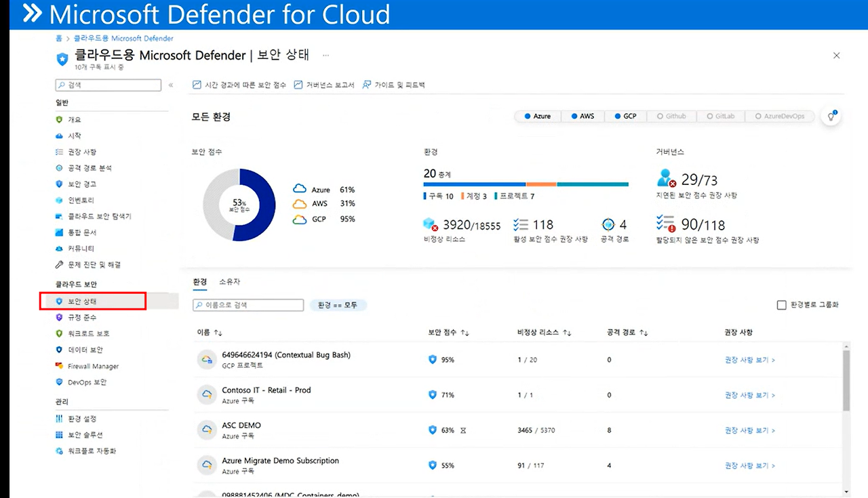Open 보안 경고 (Security alerts) in the sidebar
The image size is (868, 498).
[x=76, y=184]
